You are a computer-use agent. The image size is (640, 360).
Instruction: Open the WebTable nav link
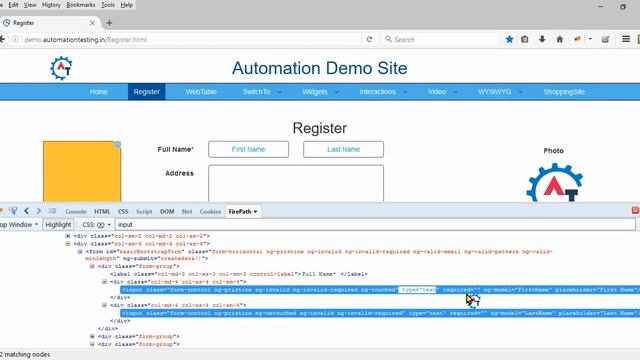[201, 92]
